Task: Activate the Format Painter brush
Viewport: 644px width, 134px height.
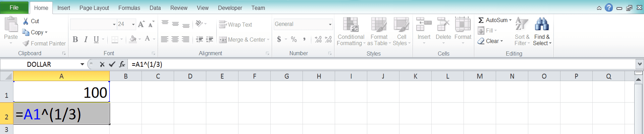Action: [26, 43]
